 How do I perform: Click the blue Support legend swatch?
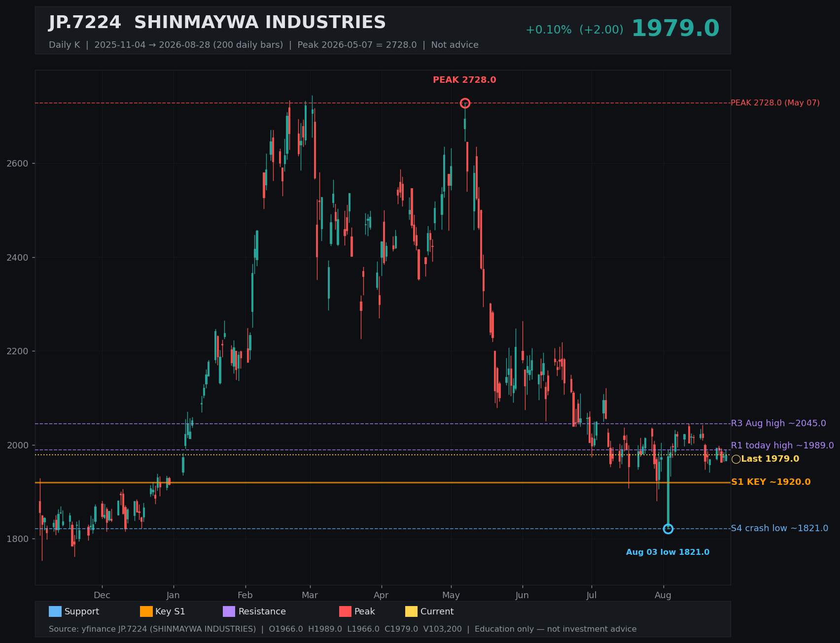point(55,611)
